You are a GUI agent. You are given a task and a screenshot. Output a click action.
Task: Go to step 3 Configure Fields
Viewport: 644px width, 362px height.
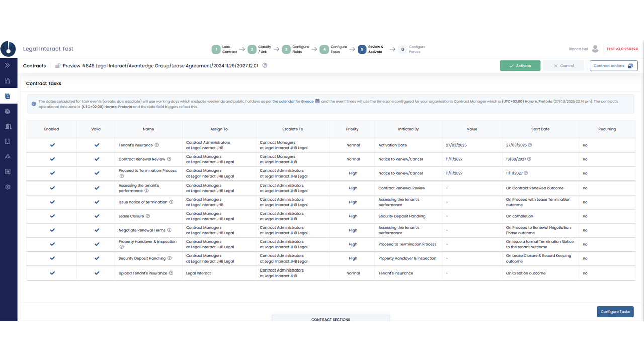(296, 49)
